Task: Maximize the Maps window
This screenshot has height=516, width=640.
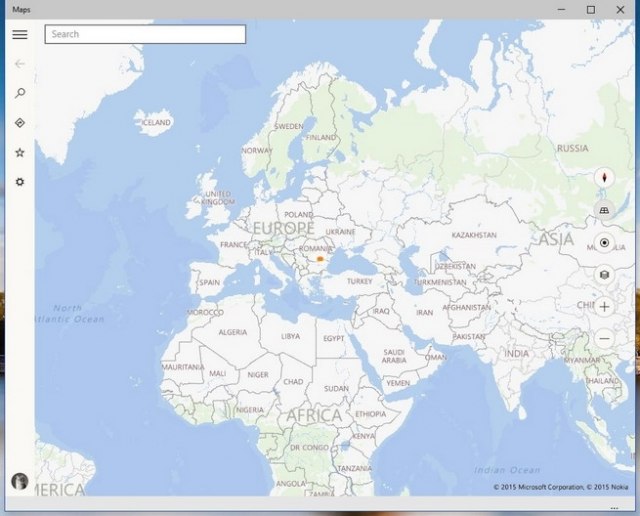Action: 591,10
